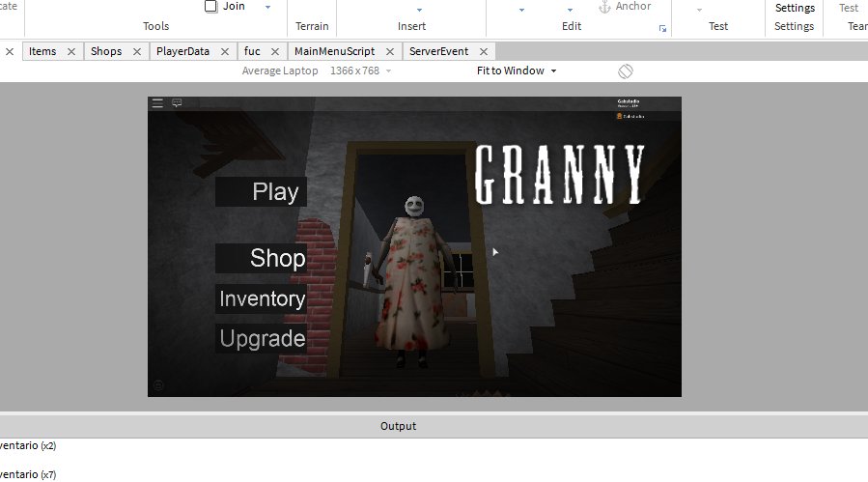Screen dimensions: 868x482
Task: Close the ServerEvent tab
Action: [484, 51]
